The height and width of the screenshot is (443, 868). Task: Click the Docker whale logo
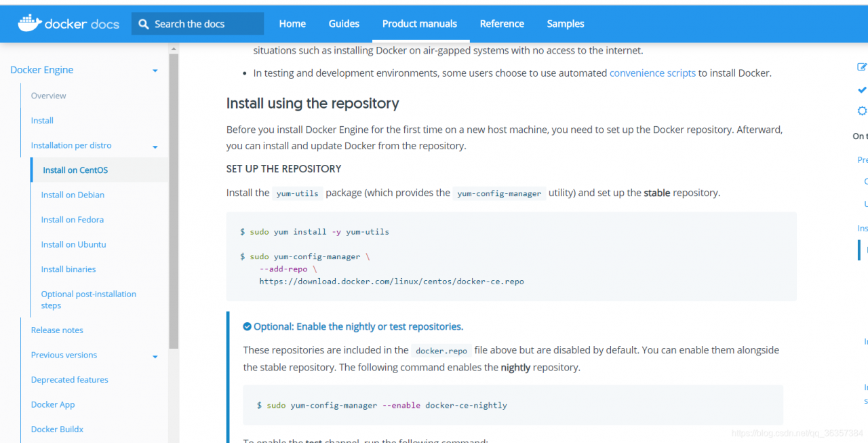click(29, 24)
